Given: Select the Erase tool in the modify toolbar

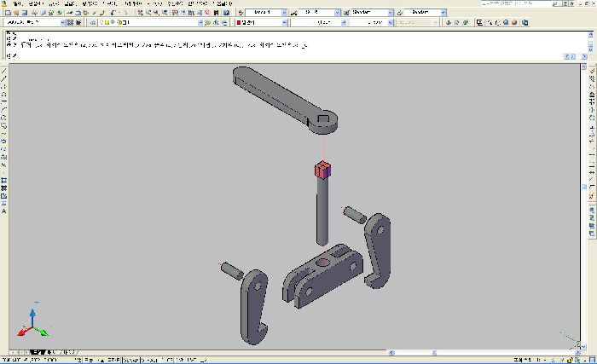Looking at the screenshot, I should coord(591,69).
